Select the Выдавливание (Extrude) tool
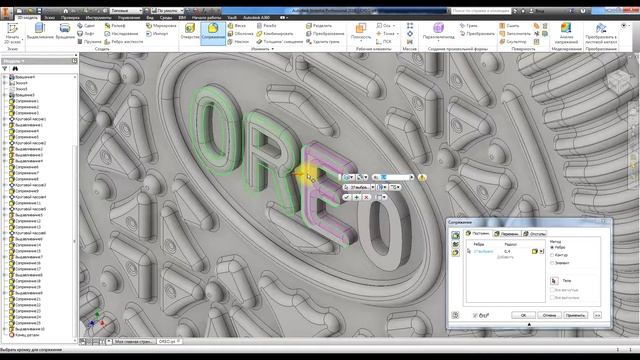This screenshot has width=640, height=360. (40, 31)
